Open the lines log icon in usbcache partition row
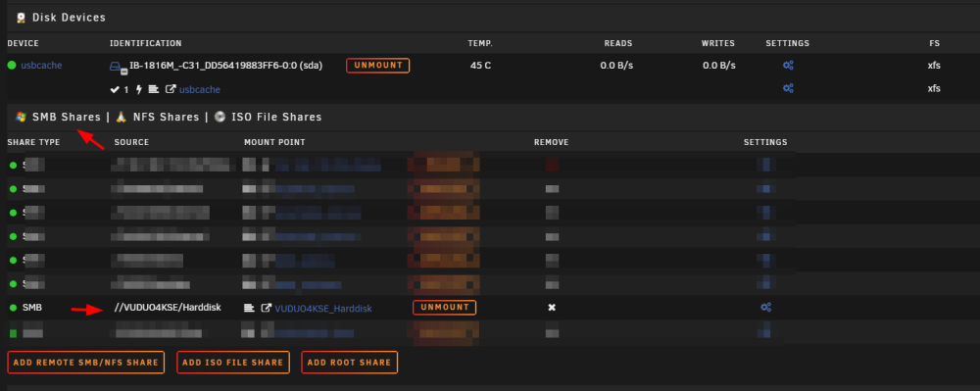This screenshot has width=980, height=391. [x=154, y=89]
